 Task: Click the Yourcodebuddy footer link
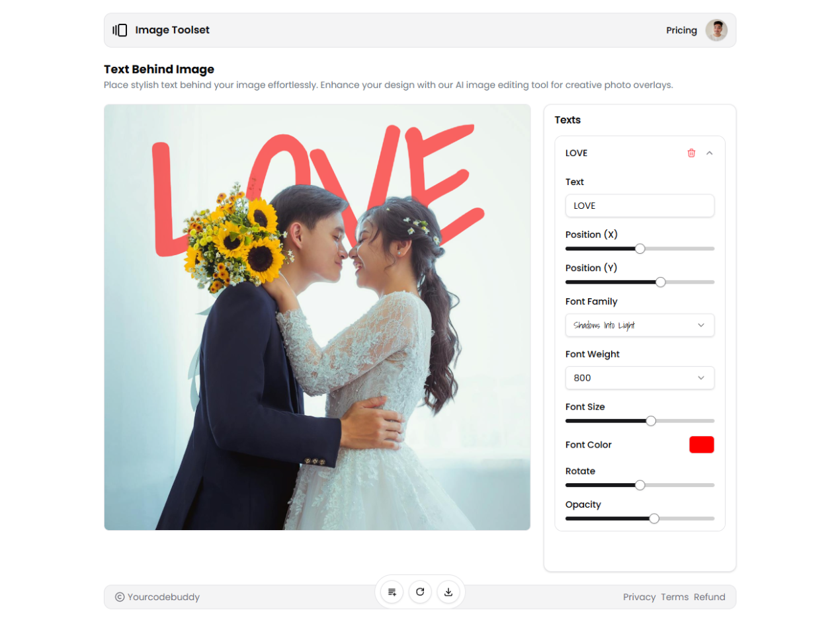coord(163,597)
